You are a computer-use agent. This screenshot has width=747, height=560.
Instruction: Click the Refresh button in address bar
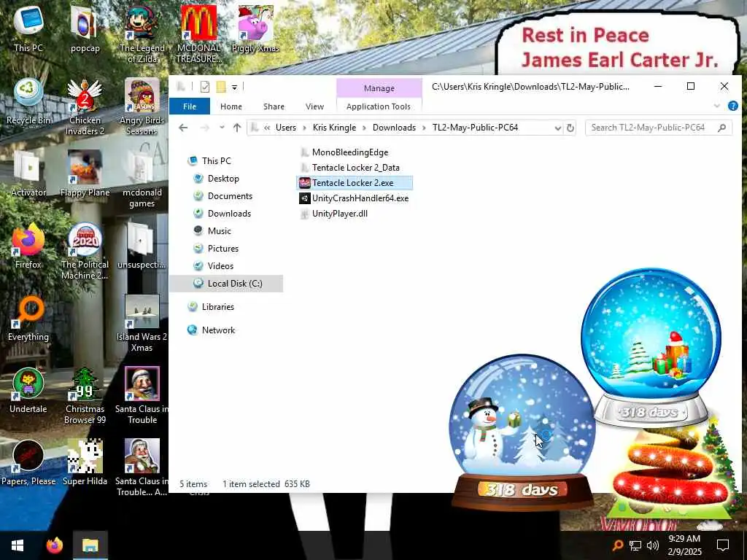[x=570, y=128]
